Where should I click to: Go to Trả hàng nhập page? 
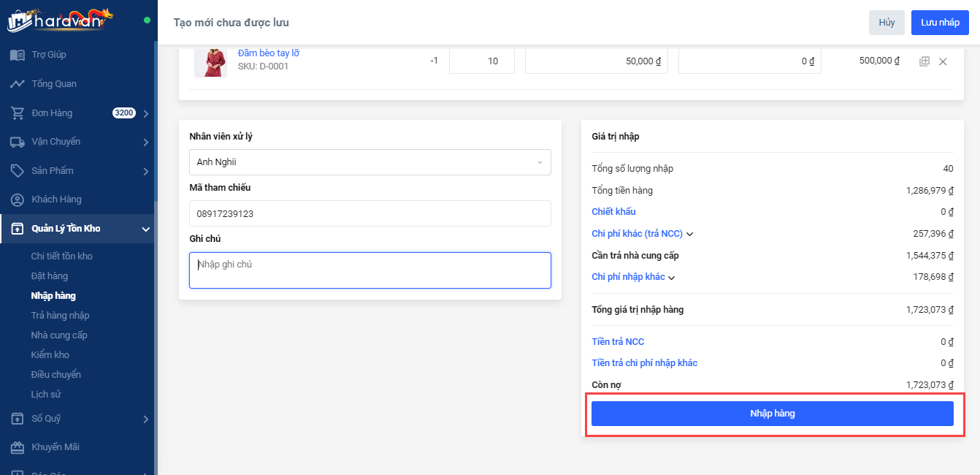(60, 316)
